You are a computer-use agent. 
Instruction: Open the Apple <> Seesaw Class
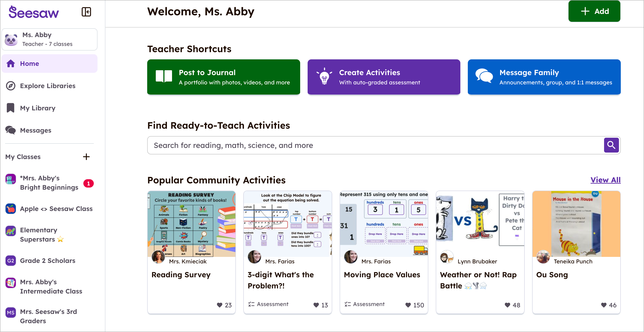click(56, 209)
